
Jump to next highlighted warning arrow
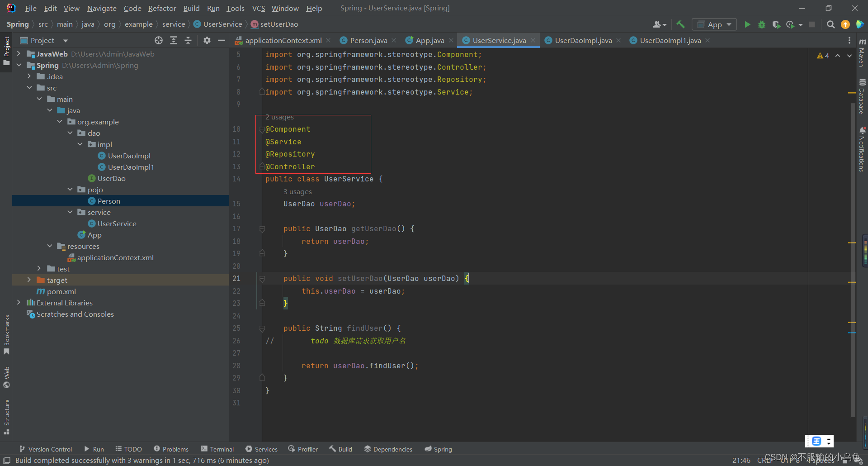(849, 56)
